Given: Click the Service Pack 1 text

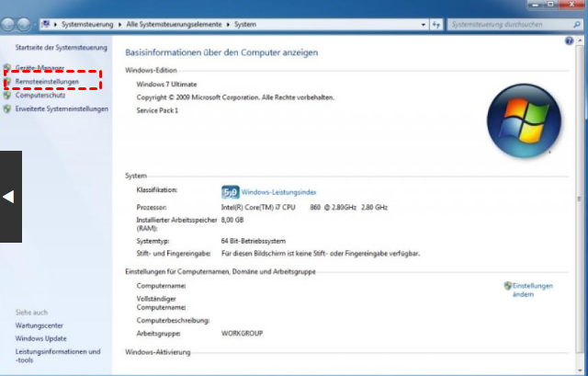Looking at the screenshot, I should click(157, 110).
